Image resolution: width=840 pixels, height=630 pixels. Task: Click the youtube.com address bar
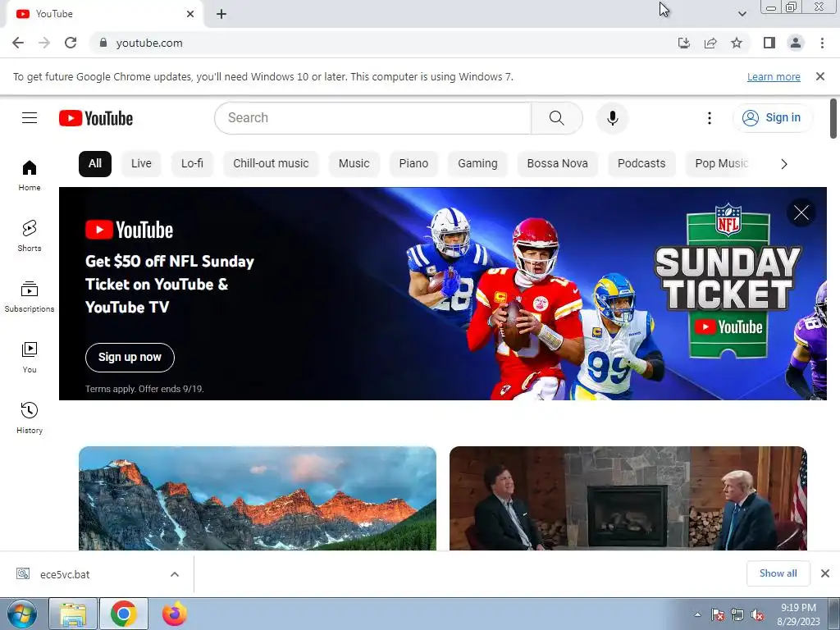point(386,43)
